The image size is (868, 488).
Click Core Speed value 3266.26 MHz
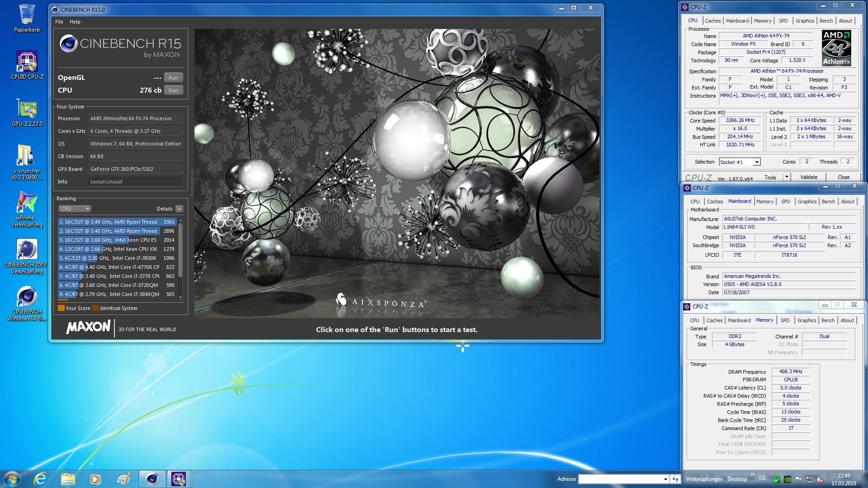(x=740, y=121)
